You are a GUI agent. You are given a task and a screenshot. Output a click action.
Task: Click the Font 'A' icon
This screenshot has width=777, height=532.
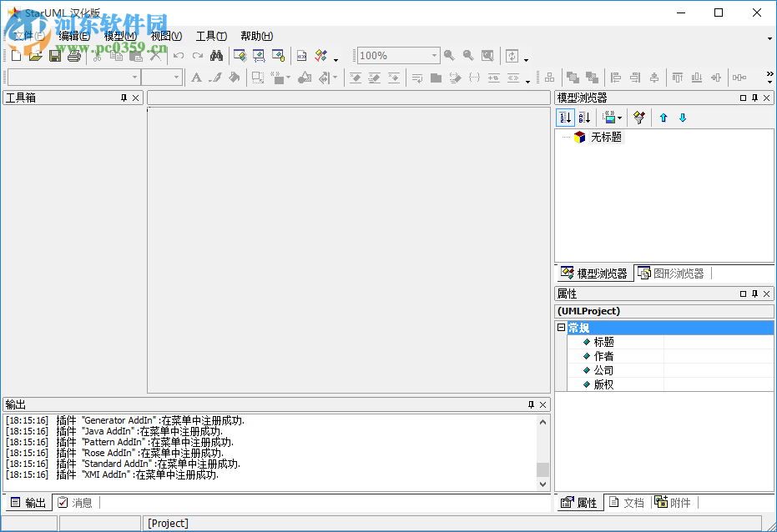(x=196, y=78)
